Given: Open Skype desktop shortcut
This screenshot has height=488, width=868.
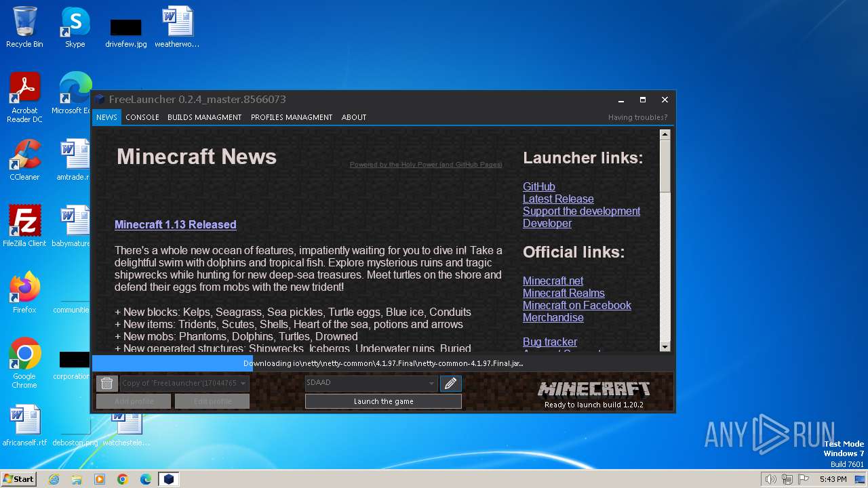Looking at the screenshot, I should pyautogui.click(x=75, y=27).
